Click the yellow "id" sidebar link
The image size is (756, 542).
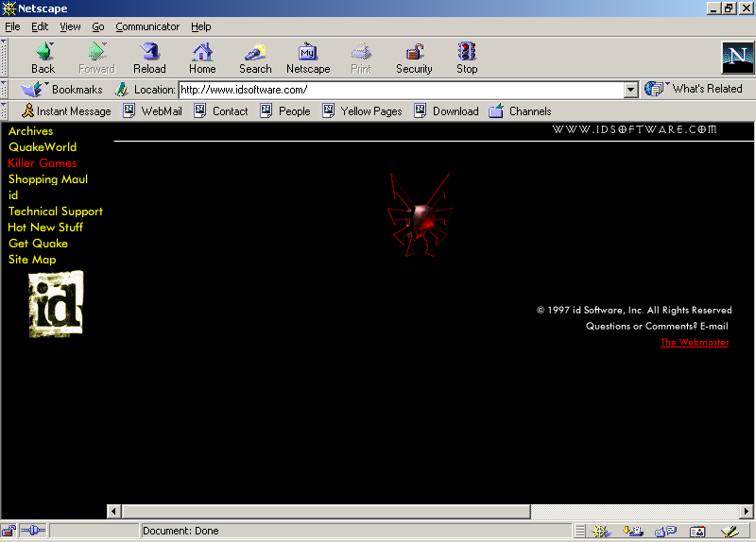tap(13, 195)
